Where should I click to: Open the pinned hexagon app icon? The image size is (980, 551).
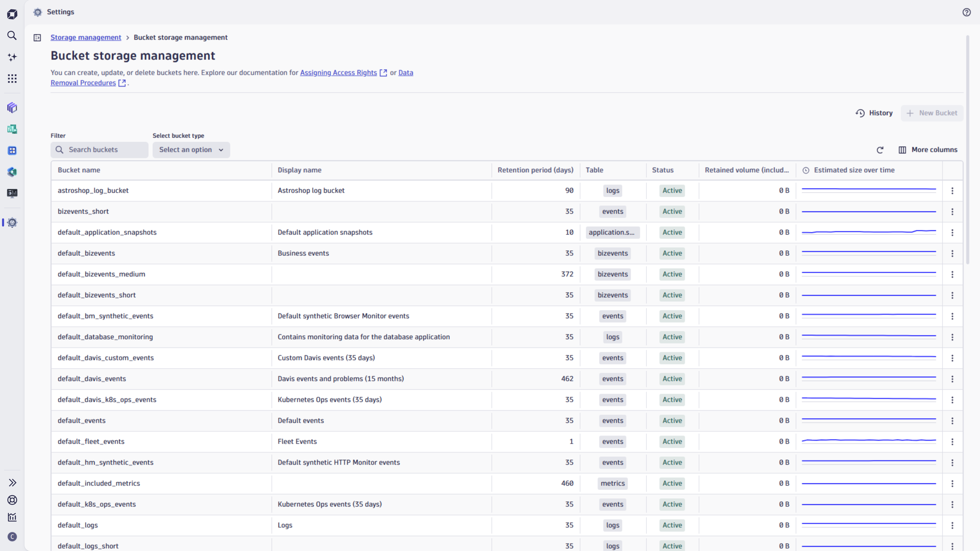[12, 172]
